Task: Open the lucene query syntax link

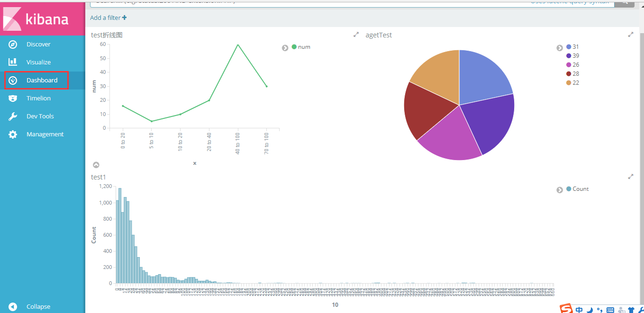Action: tap(570, 2)
